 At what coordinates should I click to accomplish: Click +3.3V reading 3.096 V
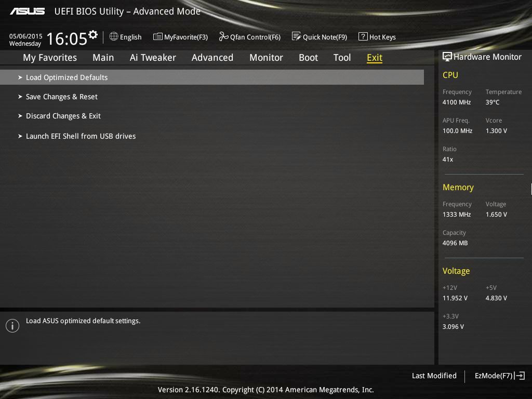click(x=453, y=326)
